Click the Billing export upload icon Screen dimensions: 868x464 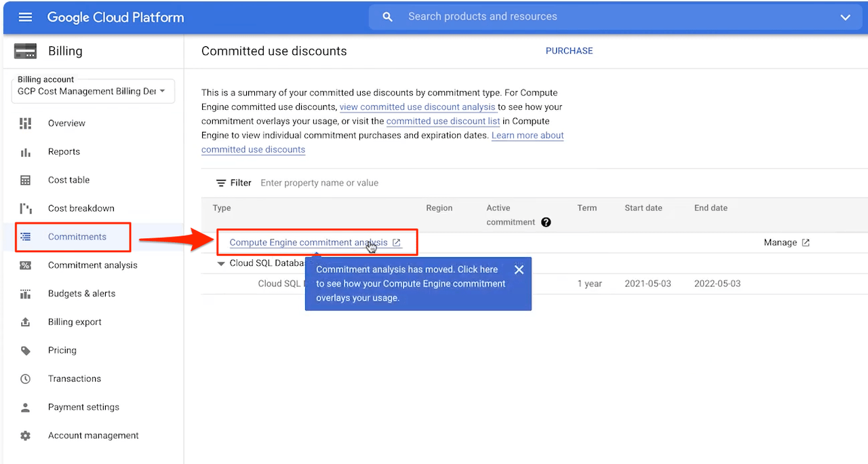pos(26,322)
